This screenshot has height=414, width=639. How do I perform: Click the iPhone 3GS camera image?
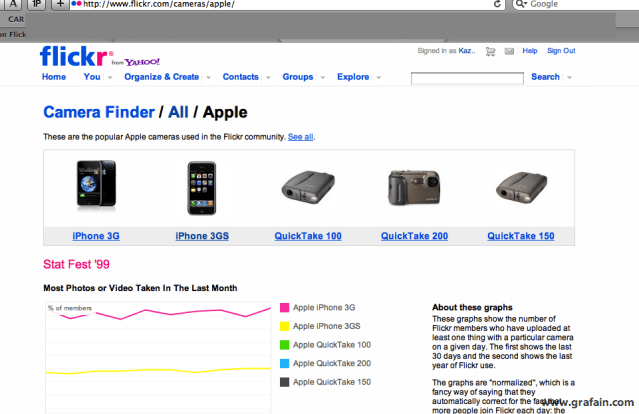202,188
